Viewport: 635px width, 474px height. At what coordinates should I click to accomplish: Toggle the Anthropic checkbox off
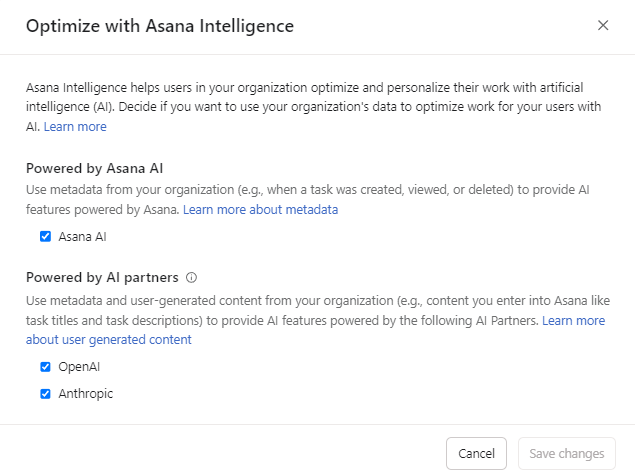coord(45,394)
